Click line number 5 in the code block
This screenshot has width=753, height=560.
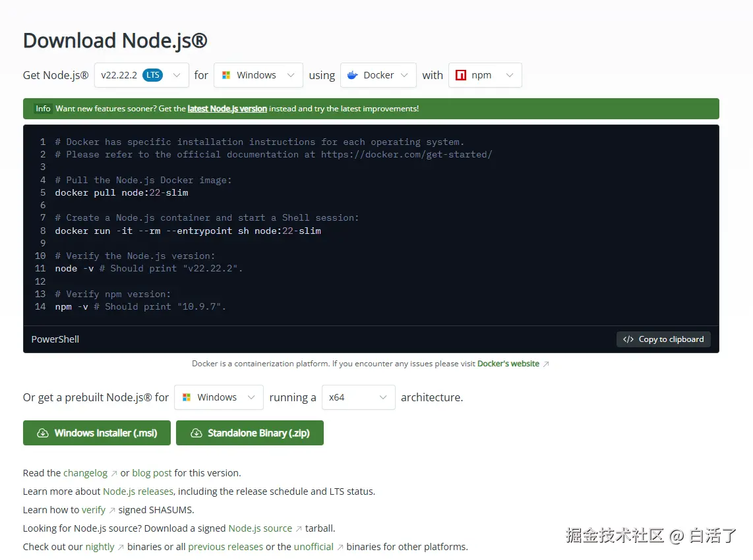tap(42, 192)
